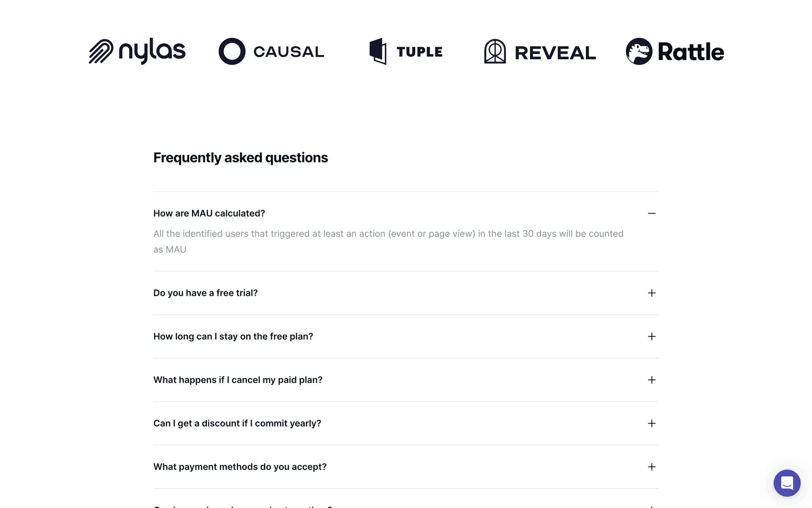Open "What happens if I cancel my paid plan?"
The image size is (812, 508).
point(238,380)
